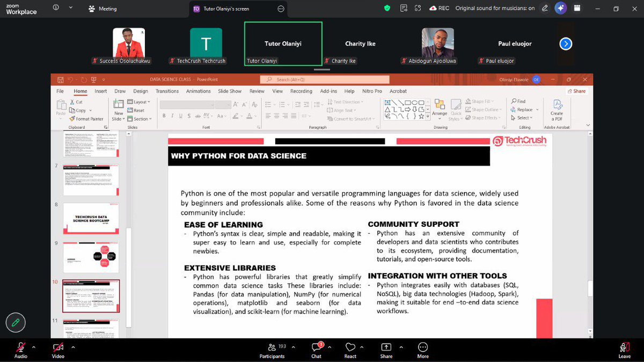Open the Transitions ribbon tab
Screen dimensions: 644x362
click(x=167, y=91)
